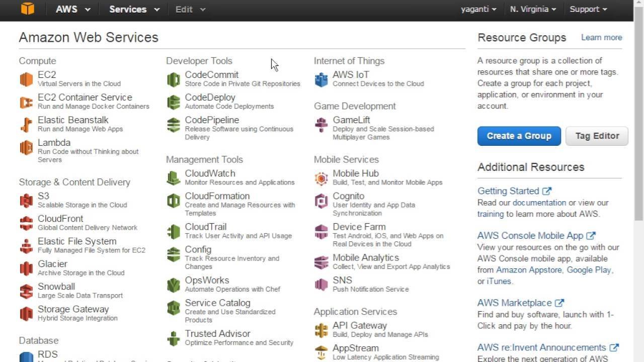Click the GameLift icon
The image size is (644, 362).
pos(321,125)
